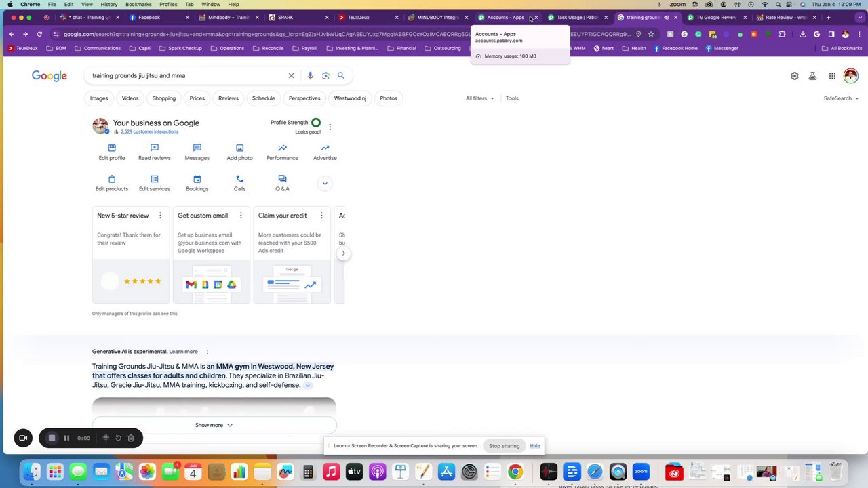Filter results by Schedule

coord(264,98)
